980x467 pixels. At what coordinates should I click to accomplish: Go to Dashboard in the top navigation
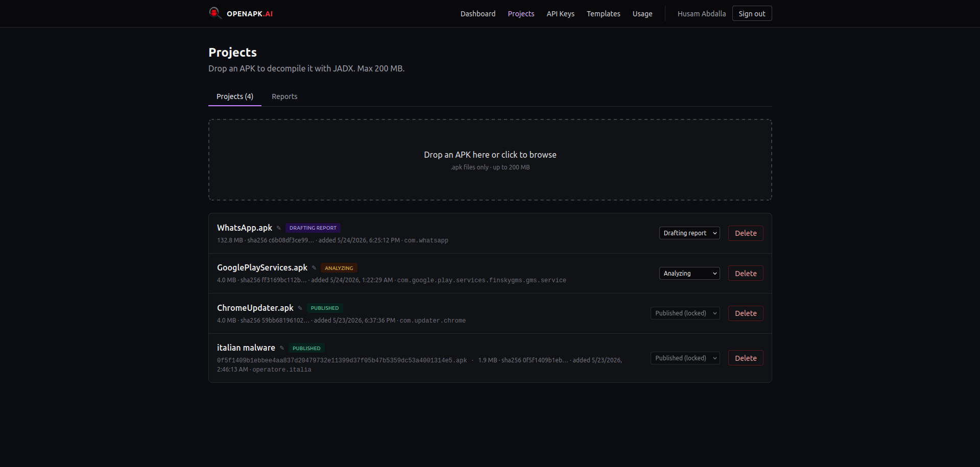coord(478,14)
